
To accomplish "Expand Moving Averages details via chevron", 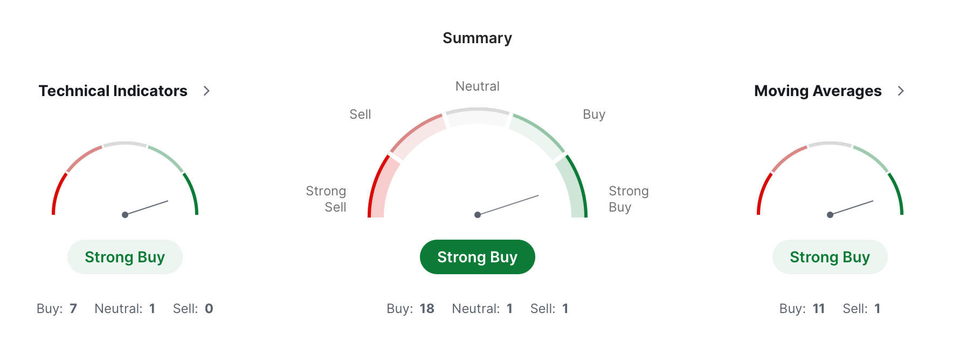I will click(901, 91).
